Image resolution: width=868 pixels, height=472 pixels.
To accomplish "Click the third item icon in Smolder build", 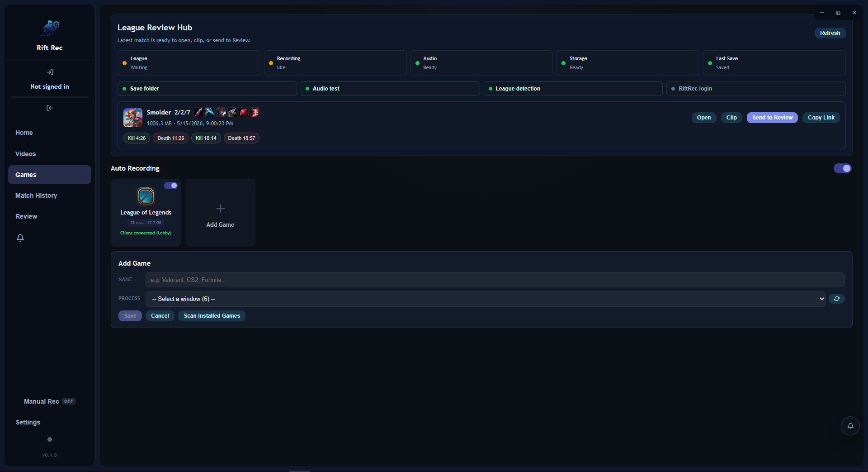I will (221, 112).
